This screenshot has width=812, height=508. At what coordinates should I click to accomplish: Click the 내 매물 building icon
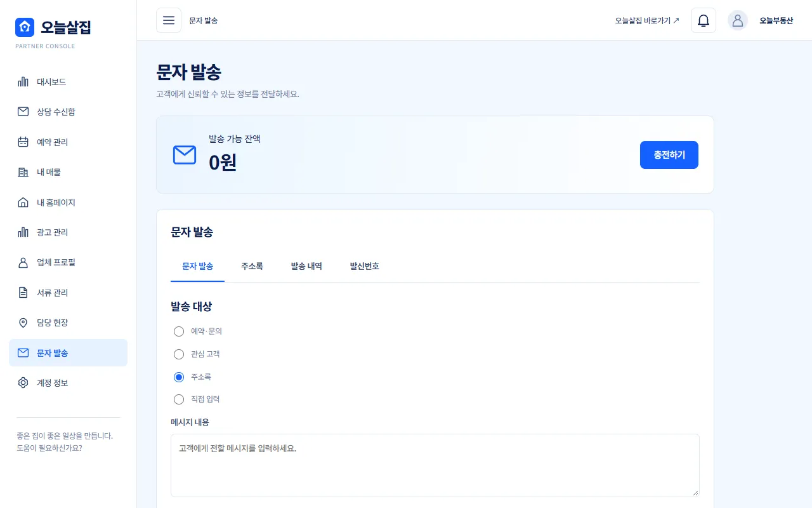pos(23,172)
